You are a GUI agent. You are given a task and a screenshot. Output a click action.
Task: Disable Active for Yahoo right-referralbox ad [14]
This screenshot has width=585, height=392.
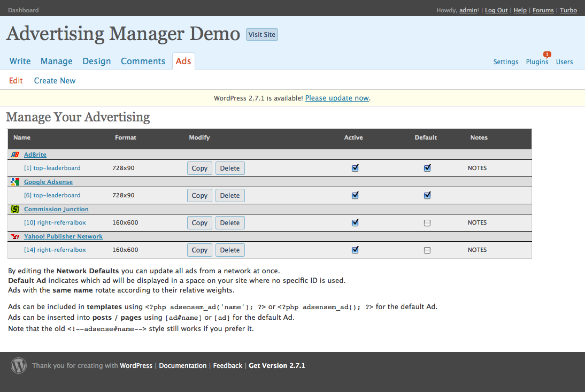[x=355, y=250]
